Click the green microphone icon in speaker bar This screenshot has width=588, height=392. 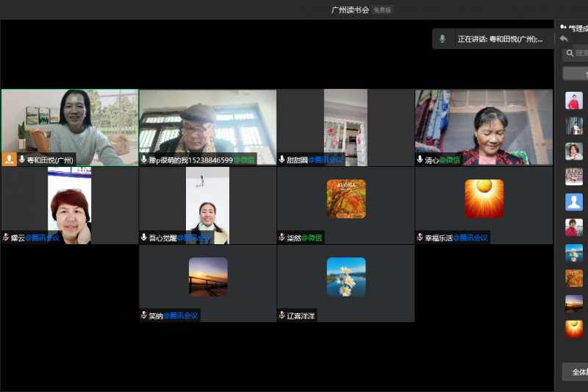442,39
